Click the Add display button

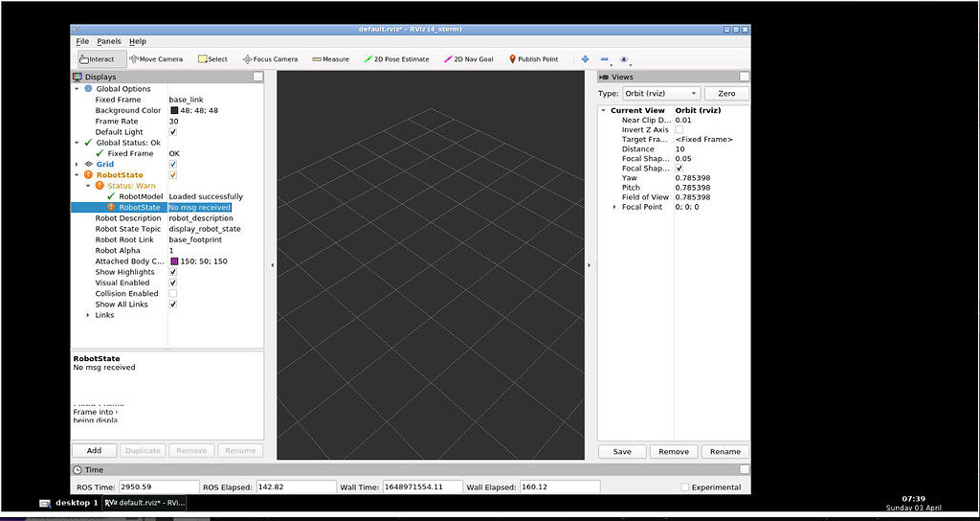pos(94,450)
